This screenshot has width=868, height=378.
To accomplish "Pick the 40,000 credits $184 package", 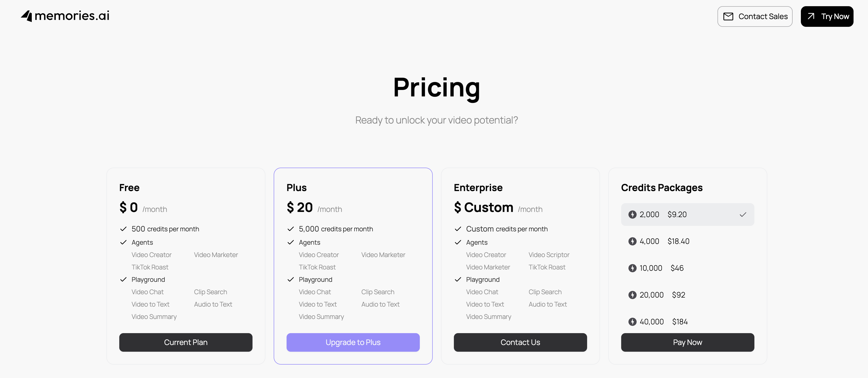I will pos(687,322).
